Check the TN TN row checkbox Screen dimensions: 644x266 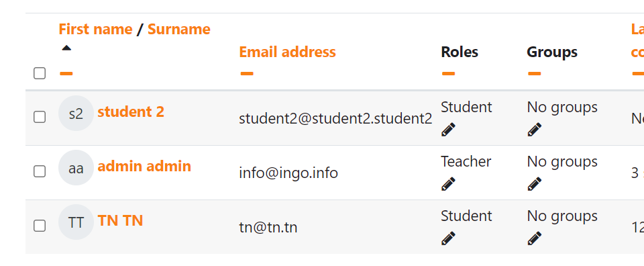coord(40,225)
